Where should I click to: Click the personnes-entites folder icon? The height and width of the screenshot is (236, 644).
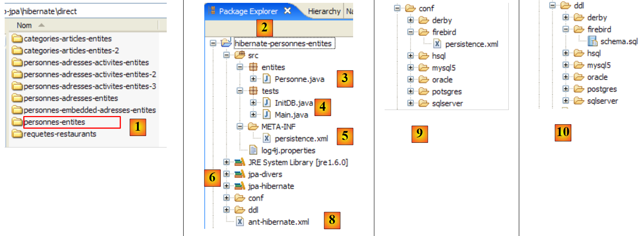tap(17, 122)
